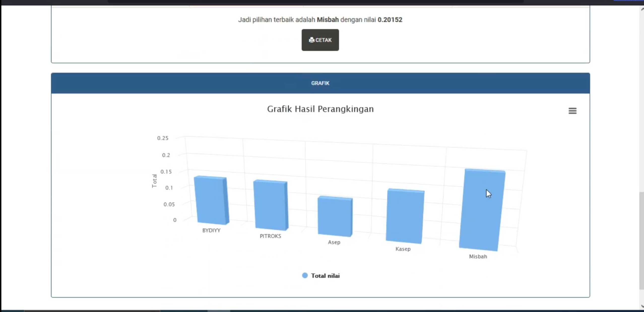The height and width of the screenshot is (312, 644).
Task: Click the Asep axis label
Action: [x=334, y=242]
